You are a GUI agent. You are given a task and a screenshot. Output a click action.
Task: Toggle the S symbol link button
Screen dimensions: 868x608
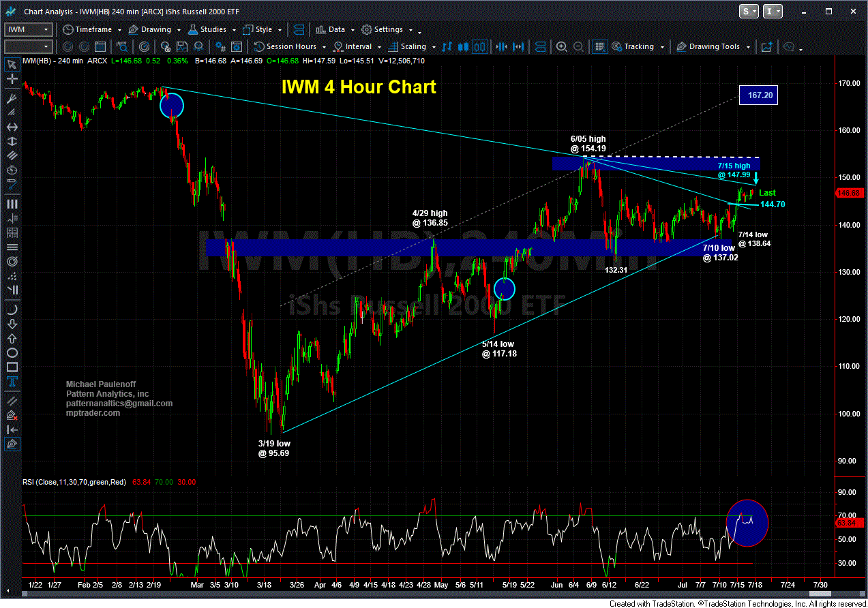(749, 12)
